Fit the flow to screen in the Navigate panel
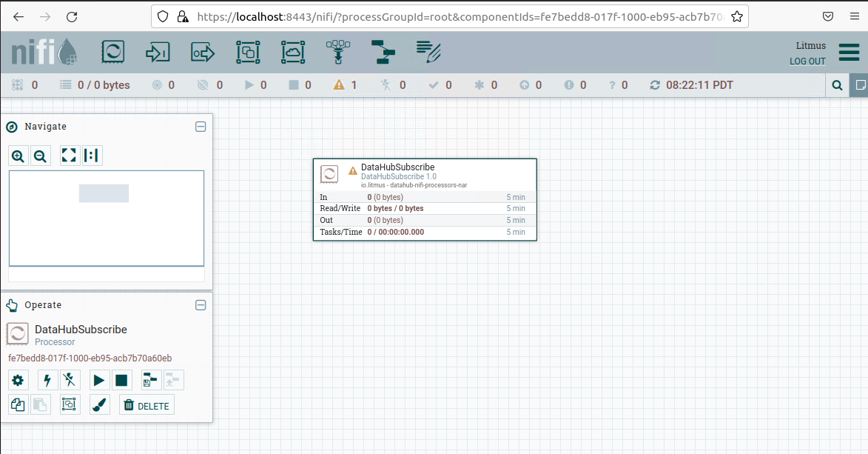 [70, 156]
